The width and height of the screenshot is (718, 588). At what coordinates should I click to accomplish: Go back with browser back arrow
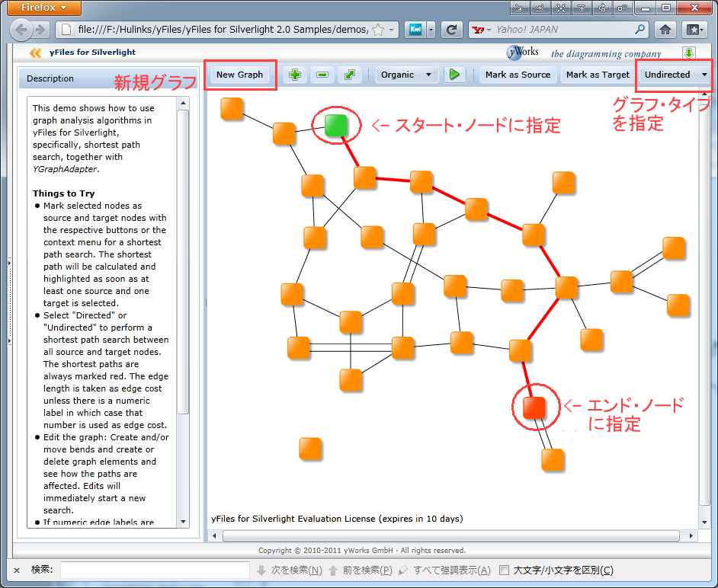coord(21,30)
